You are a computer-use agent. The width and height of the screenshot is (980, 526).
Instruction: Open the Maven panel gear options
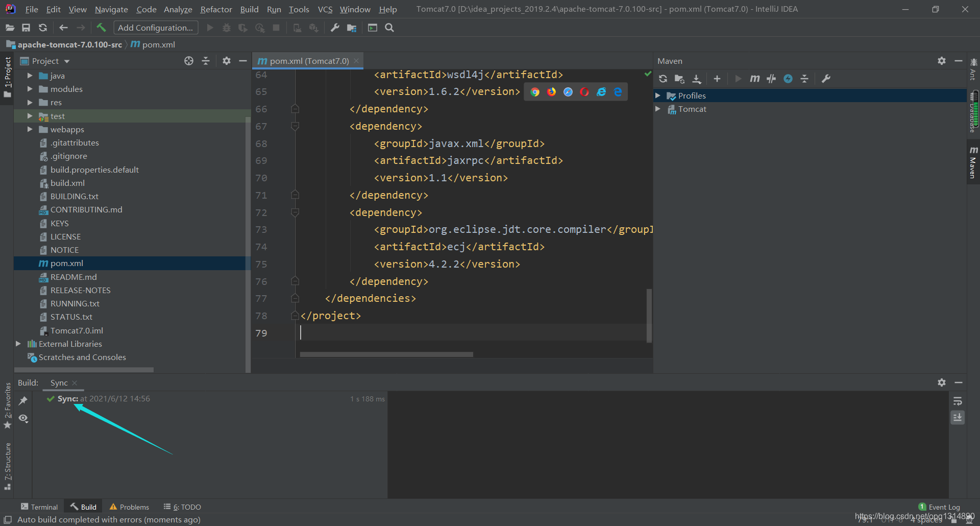(x=942, y=61)
